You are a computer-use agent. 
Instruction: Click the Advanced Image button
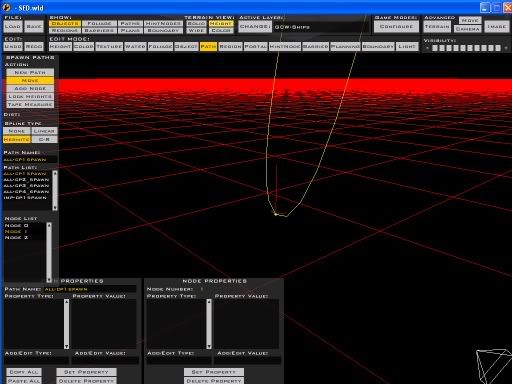click(497, 26)
